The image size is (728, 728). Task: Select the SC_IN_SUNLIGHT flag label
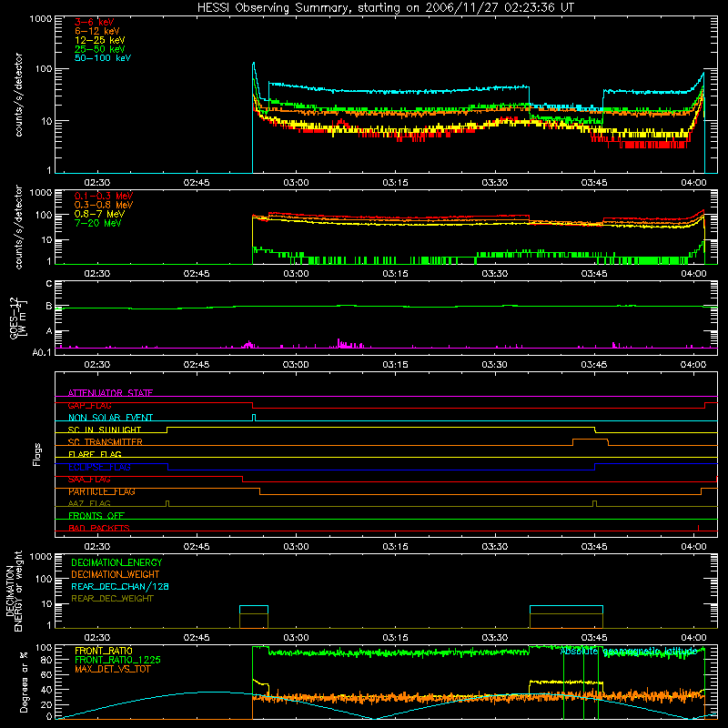[105, 430]
